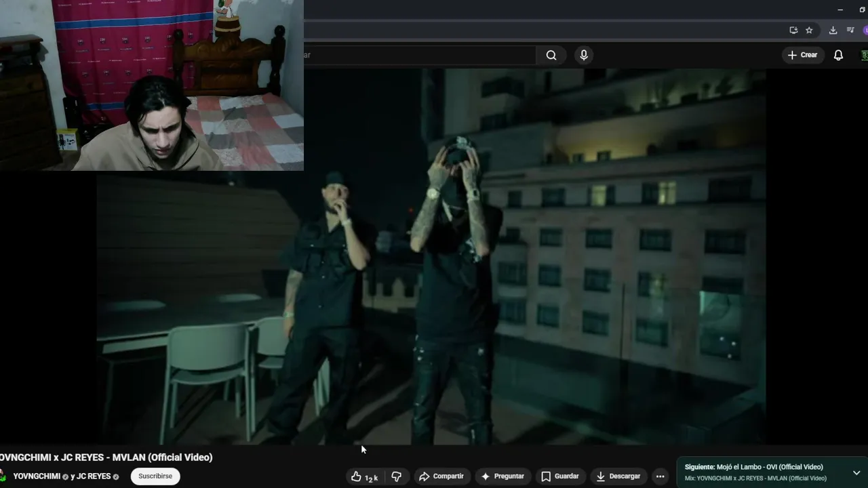Click the MVLAN video player area
Screen dimensions: 868x488
[x=431, y=256]
